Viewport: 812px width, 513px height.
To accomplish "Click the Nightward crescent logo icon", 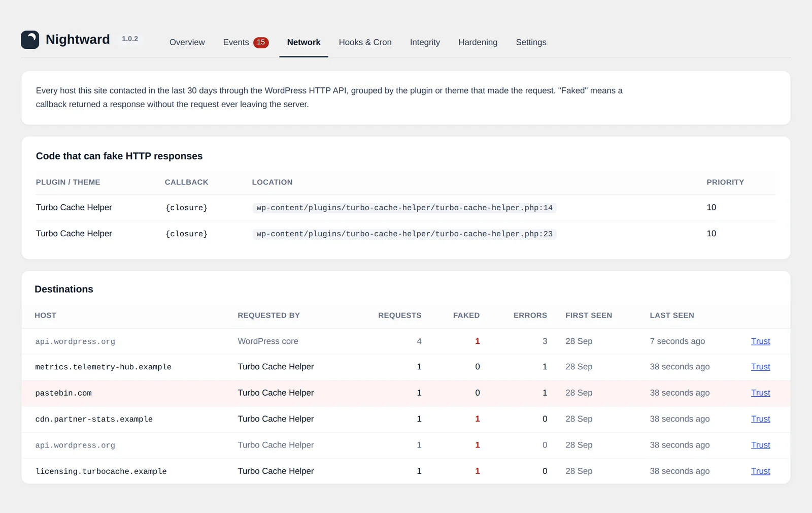I will 30,40.
